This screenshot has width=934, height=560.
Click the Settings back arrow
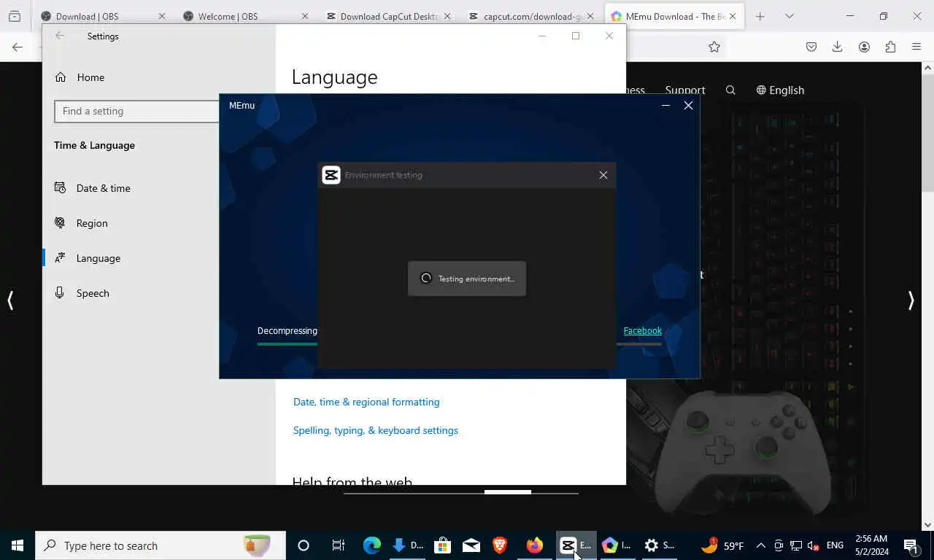click(60, 36)
